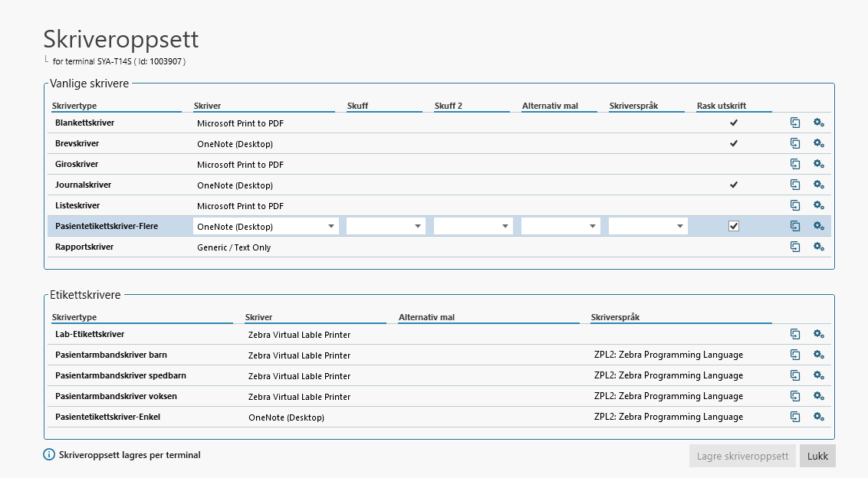868x478 pixels.
Task: Toggle Rask utskrift checkmark for Journalskriver
Action: coord(734,185)
